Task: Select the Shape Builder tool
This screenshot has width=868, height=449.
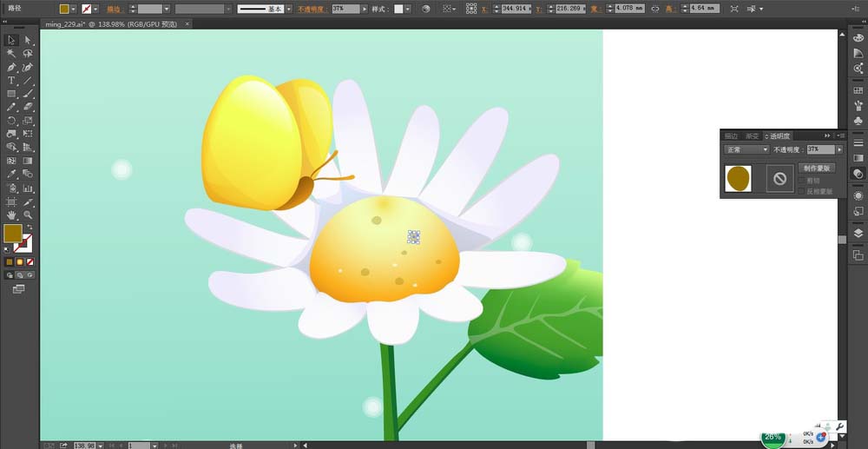Action: tap(11, 147)
